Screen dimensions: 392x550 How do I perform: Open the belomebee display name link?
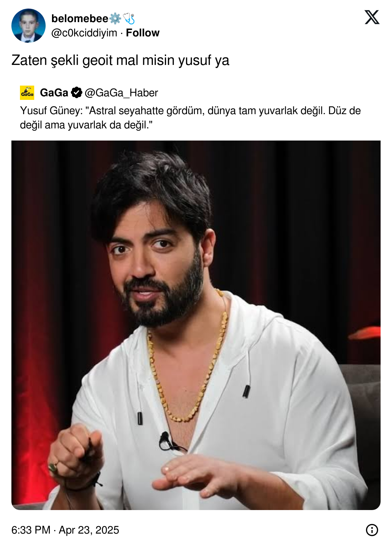[x=80, y=19]
